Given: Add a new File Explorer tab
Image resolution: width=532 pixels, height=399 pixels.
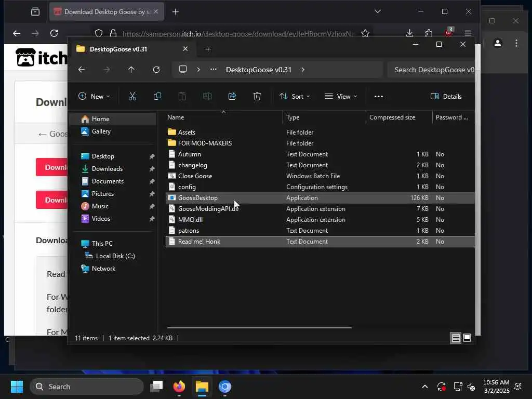Looking at the screenshot, I should 208,49.
